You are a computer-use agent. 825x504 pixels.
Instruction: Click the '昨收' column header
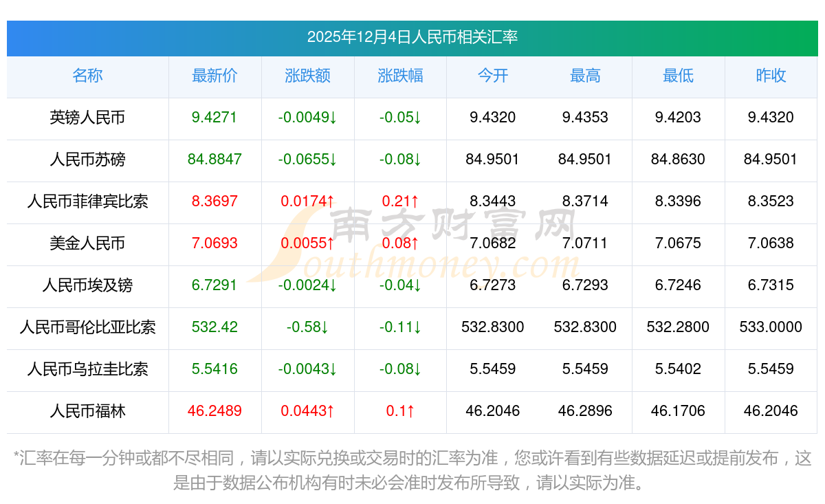pyautogui.click(x=771, y=76)
